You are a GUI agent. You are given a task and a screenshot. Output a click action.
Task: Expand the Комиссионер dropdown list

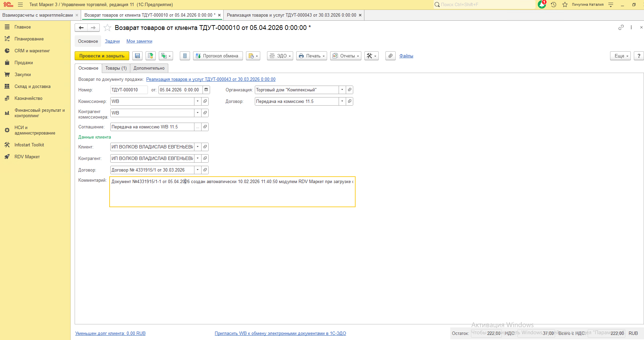click(197, 101)
